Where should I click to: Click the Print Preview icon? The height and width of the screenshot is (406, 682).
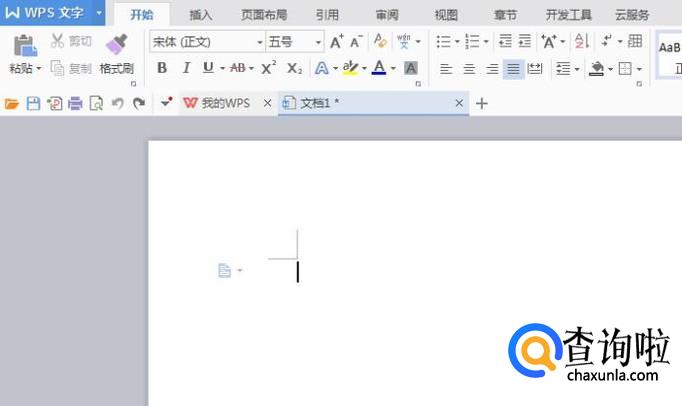96,104
